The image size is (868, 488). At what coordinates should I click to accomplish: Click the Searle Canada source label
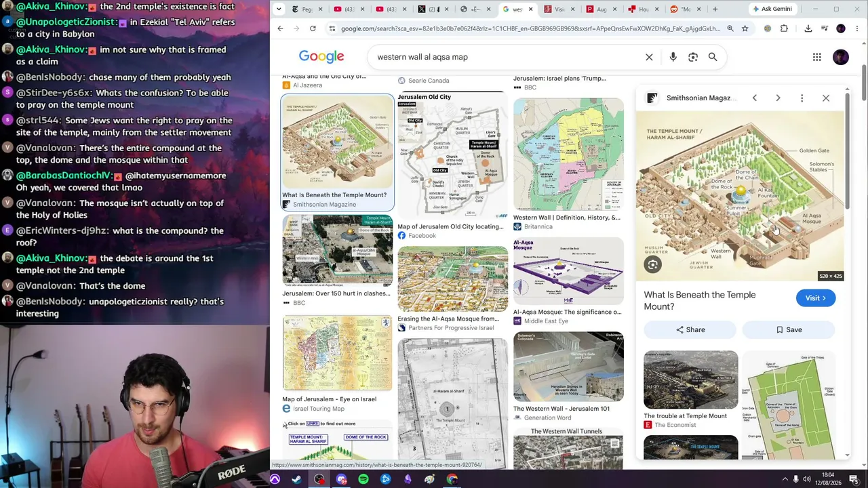(x=429, y=81)
